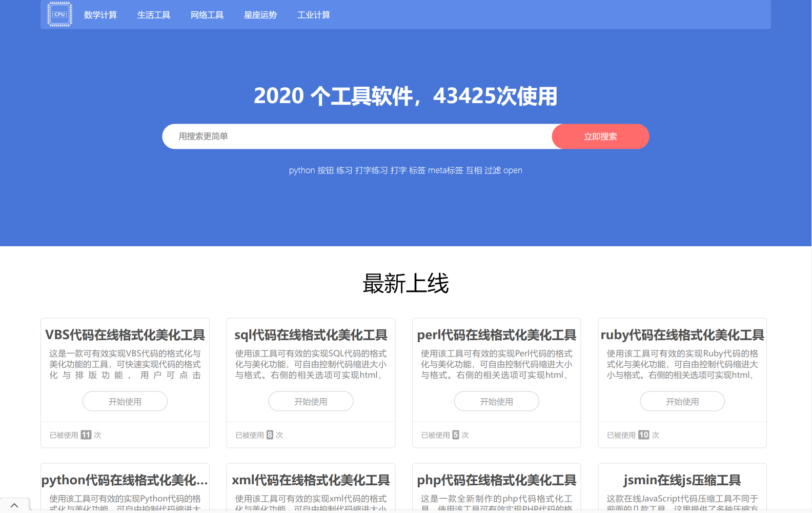Click the 立即搜索 button

[600, 136]
